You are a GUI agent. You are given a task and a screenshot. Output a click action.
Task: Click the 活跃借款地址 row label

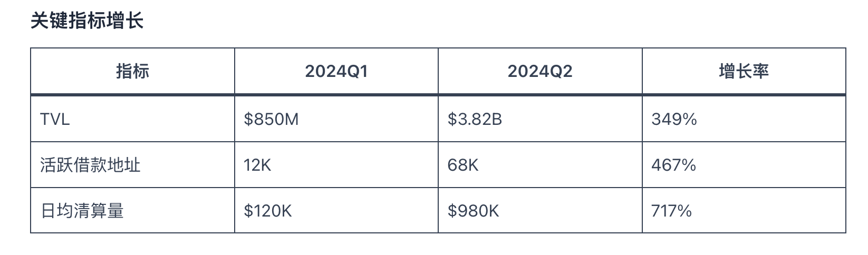pos(132,165)
